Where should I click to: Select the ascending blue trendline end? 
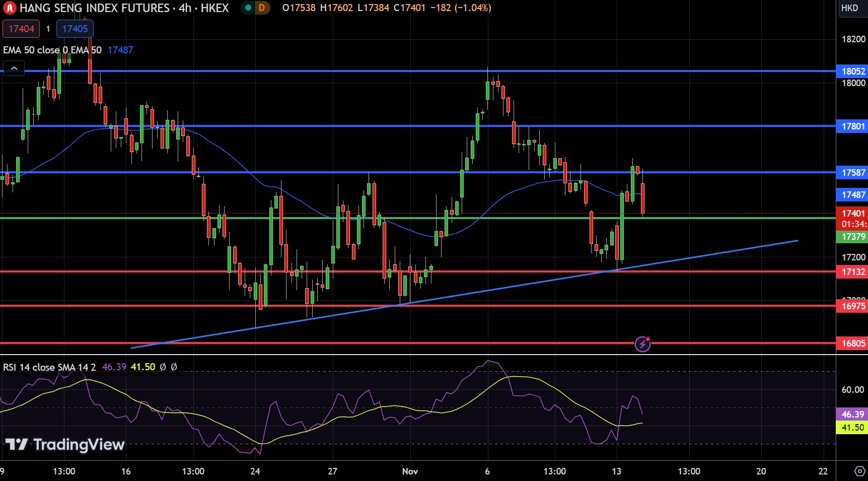[x=797, y=241]
